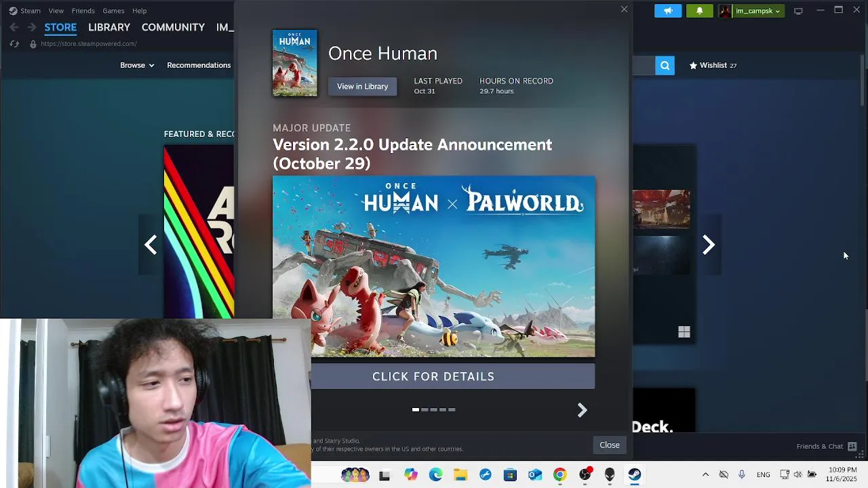
Task: Click the Close button in the popup
Action: click(x=610, y=445)
